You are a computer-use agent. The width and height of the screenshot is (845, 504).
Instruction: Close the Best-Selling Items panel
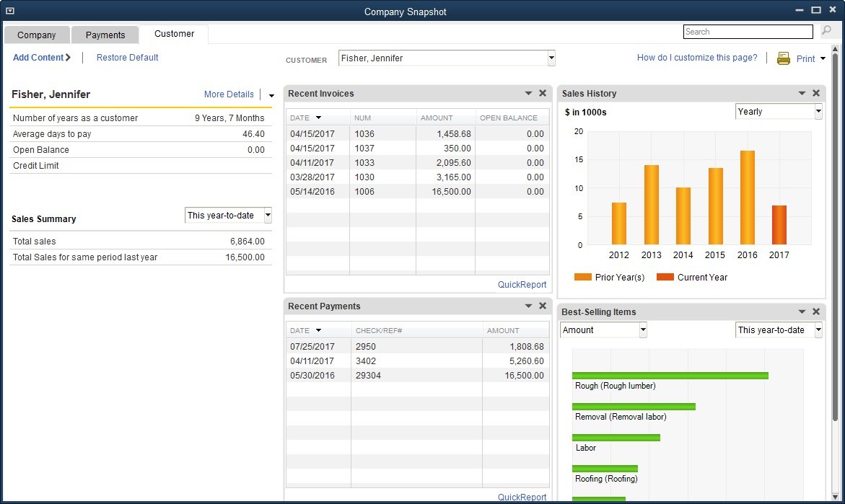point(816,311)
